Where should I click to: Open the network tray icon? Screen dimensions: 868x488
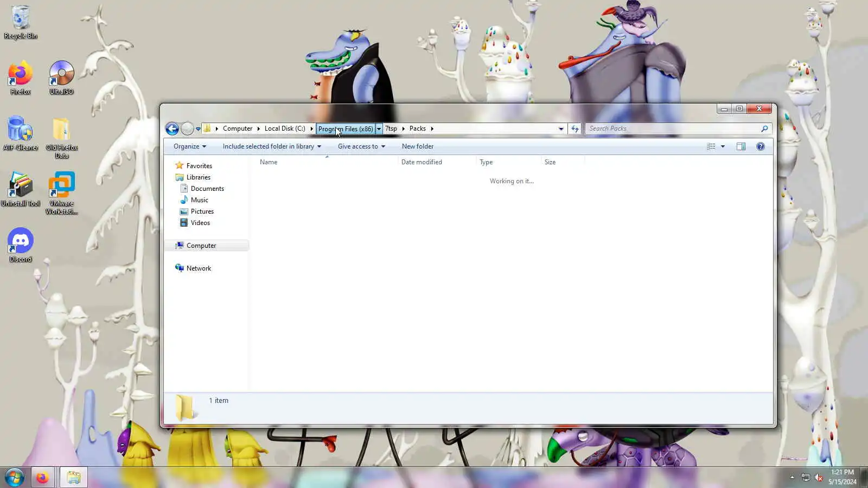point(806,478)
